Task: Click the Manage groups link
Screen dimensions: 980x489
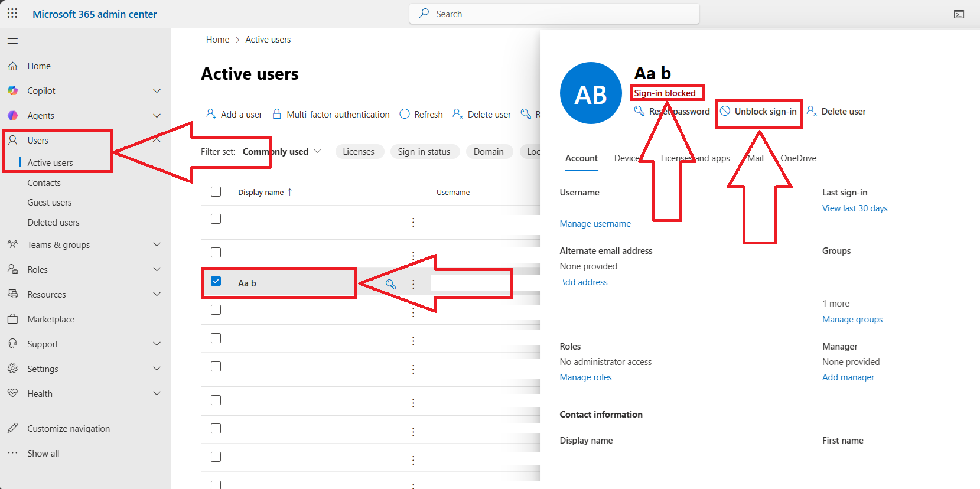Action: [x=852, y=320]
